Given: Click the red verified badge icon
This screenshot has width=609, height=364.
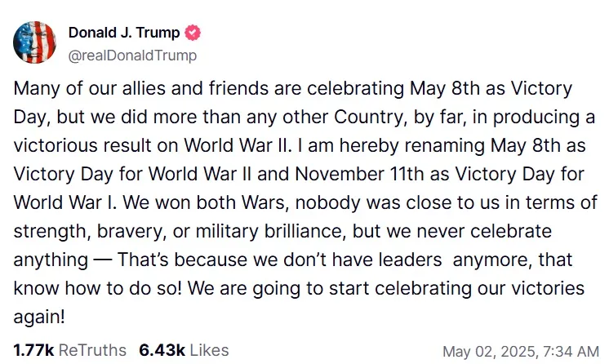Looking at the screenshot, I should pyautogui.click(x=192, y=33).
